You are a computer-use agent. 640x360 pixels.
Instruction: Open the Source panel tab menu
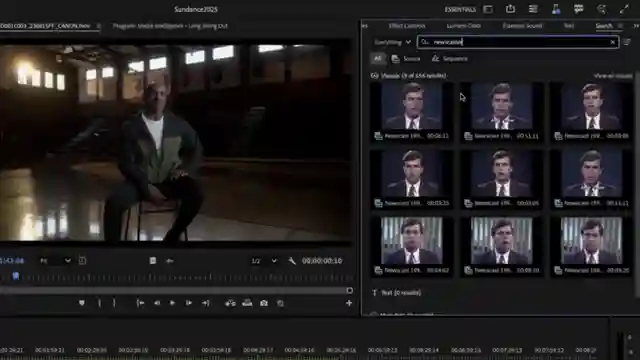coord(98,26)
